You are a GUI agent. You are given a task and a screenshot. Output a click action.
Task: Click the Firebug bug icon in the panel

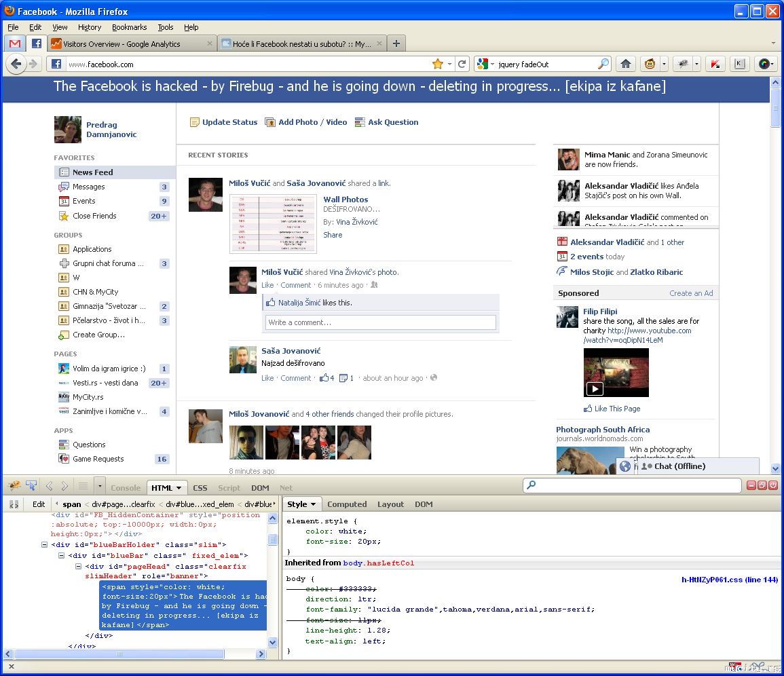pyautogui.click(x=15, y=485)
